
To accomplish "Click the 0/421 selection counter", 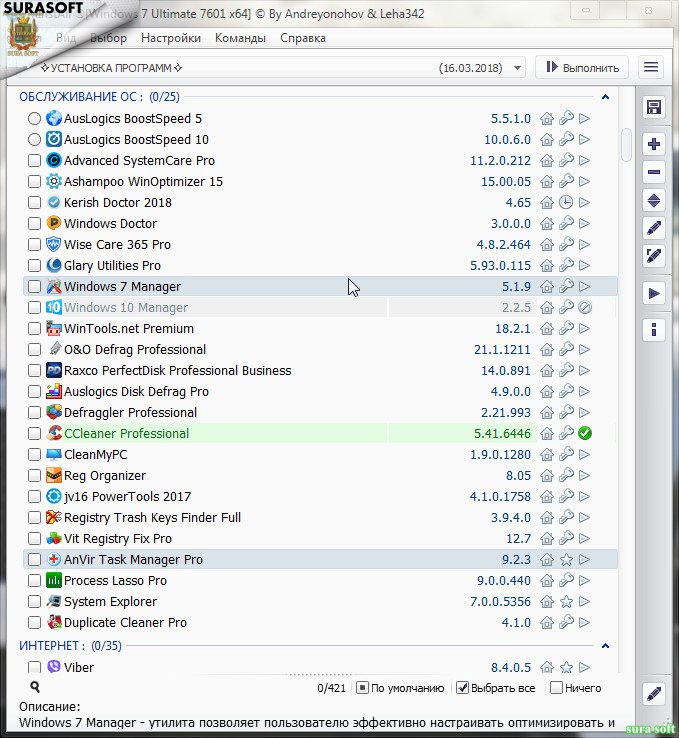I will click(331, 688).
